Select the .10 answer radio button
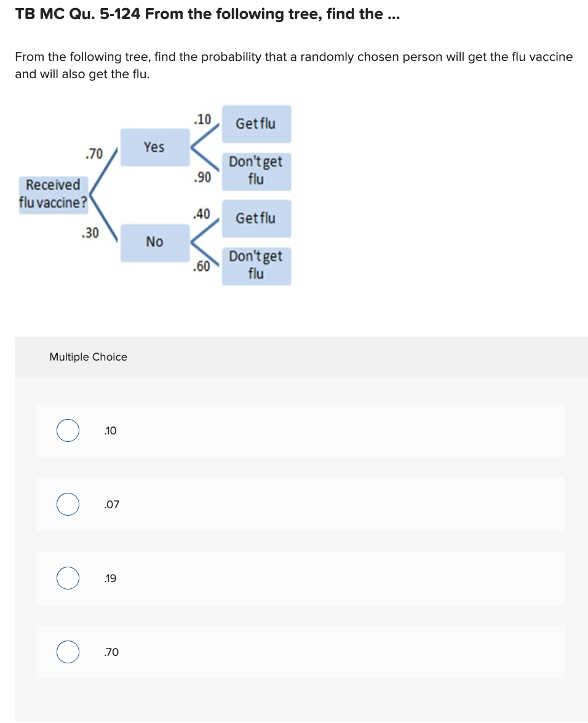 point(68,431)
